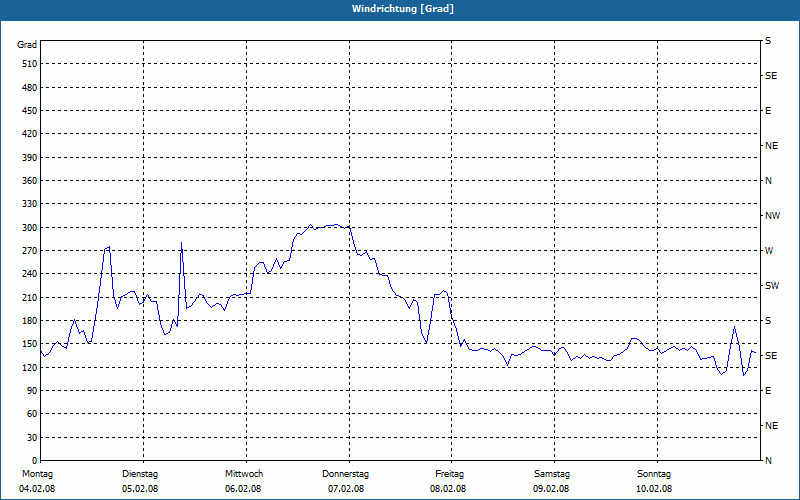Select the 120 value on the degree axis
This screenshot has height=500, width=800.
(30, 367)
